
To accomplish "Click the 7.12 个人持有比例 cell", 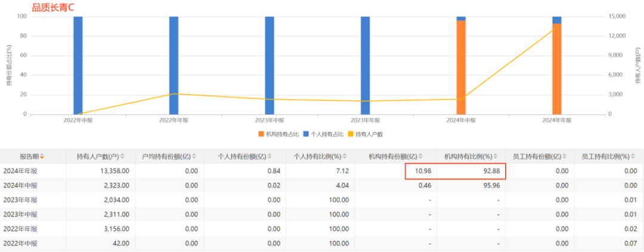I will 342,171.
